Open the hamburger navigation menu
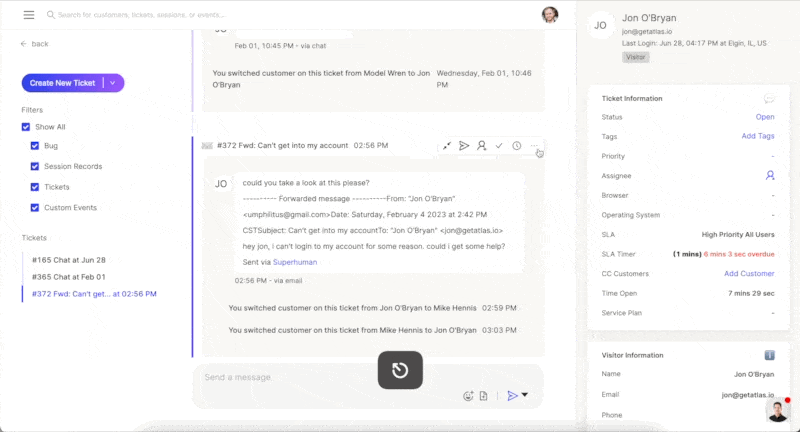800x432 pixels. click(x=29, y=15)
